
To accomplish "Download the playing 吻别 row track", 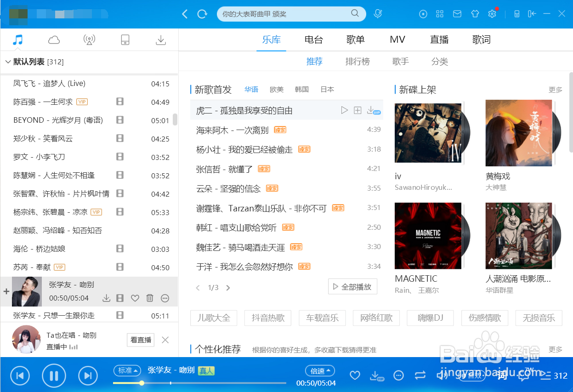I will coord(106,298).
